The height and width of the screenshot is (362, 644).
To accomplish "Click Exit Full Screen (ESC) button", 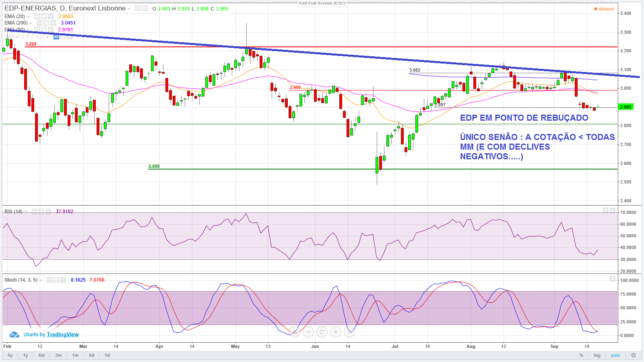I will tap(322, 3).
